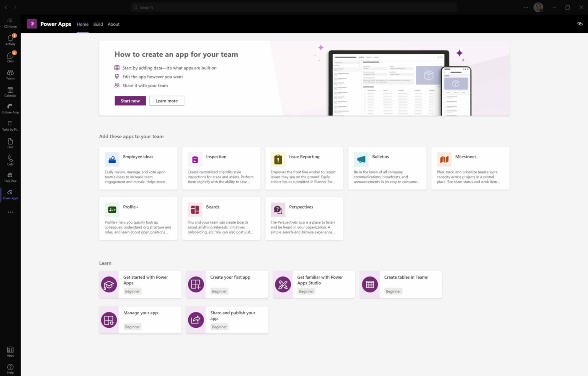Open the Issue Reporting card title
Image resolution: width=588 pixels, height=376 pixels.
pos(304,157)
